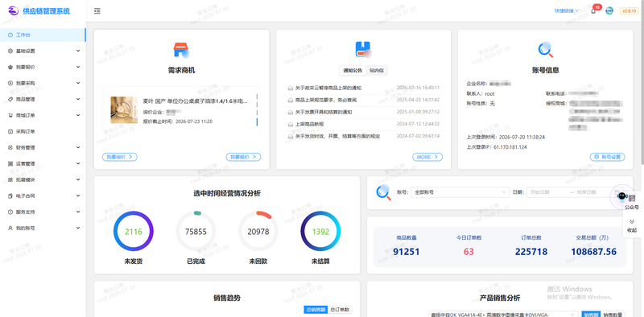Open the 商品上架规范要求 notice
This screenshot has width=644, height=317.
coord(326,100)
